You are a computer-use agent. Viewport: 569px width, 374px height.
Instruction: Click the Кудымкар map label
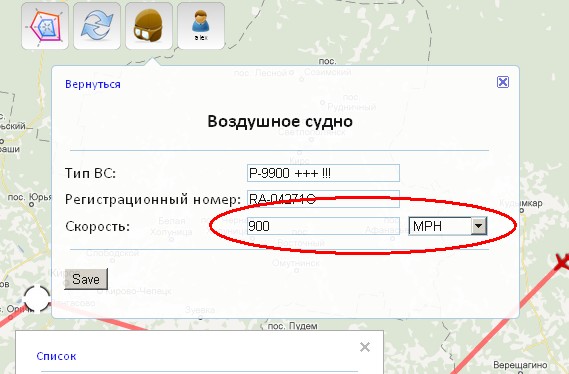click(521, 203)
